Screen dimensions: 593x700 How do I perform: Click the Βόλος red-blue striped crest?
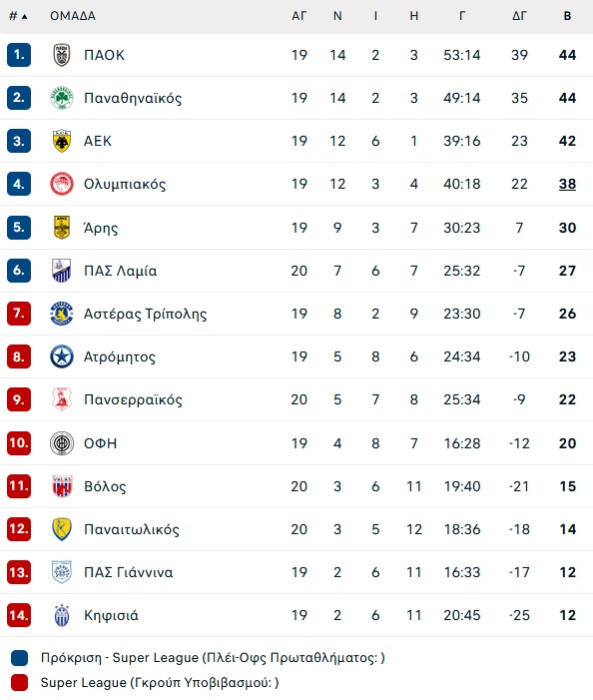pyautogui.click(x=62, y=486)
